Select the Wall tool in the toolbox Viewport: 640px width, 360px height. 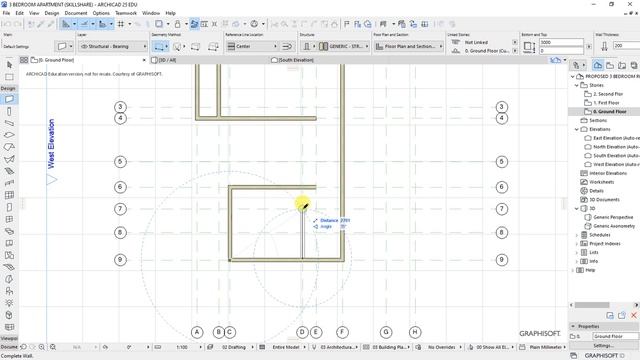(9, 99)
